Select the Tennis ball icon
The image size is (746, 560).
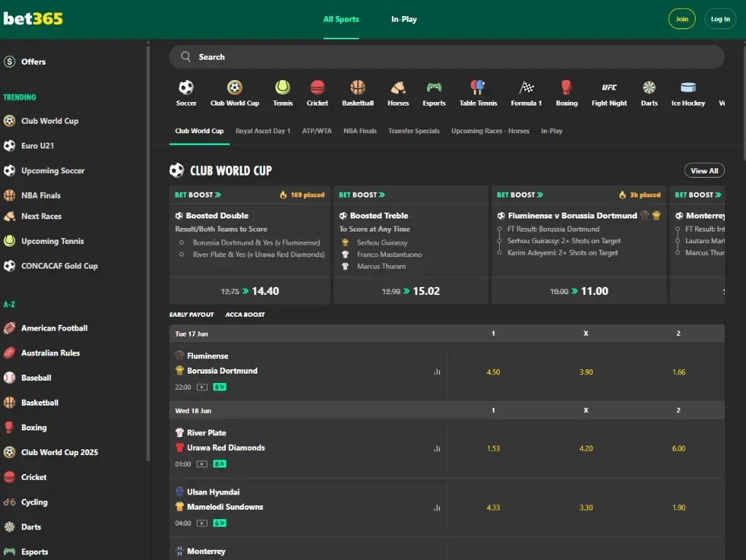point(283,88)
